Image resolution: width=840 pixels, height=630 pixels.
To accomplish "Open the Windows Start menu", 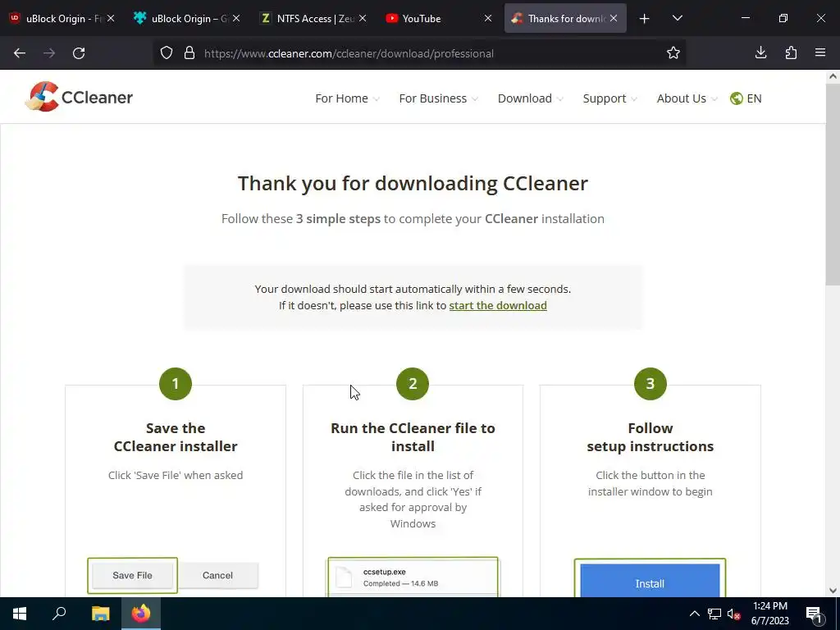I will pos(20,614).
